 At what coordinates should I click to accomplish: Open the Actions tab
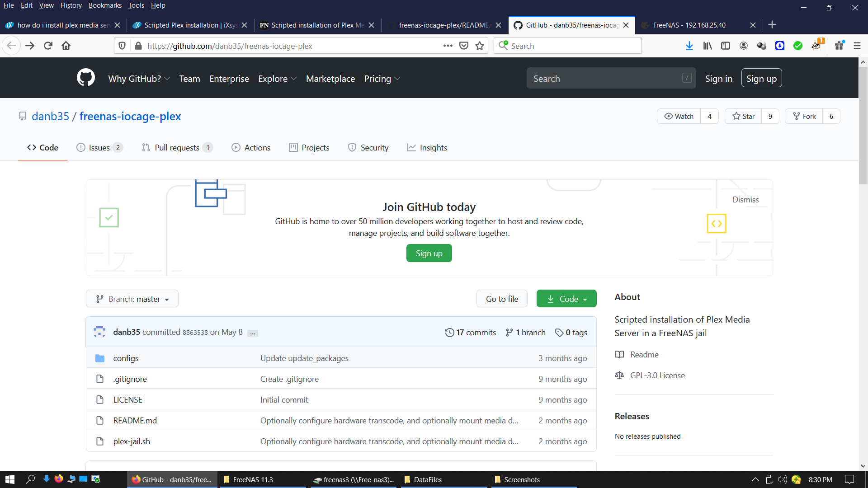coord(251,148)
